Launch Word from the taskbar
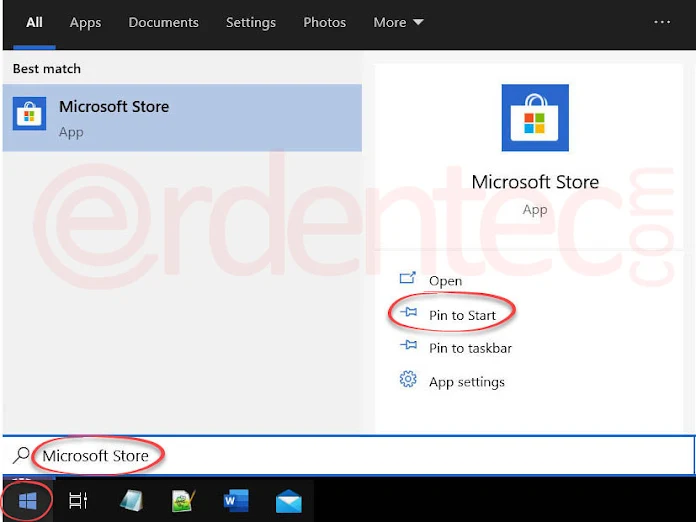The height and width of the screenshot is (522, 696). [236, 501]
